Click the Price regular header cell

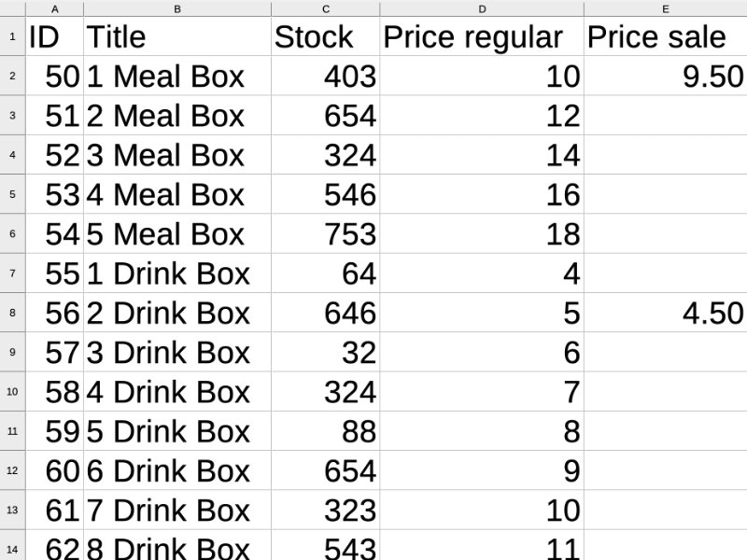pos(482,36)
